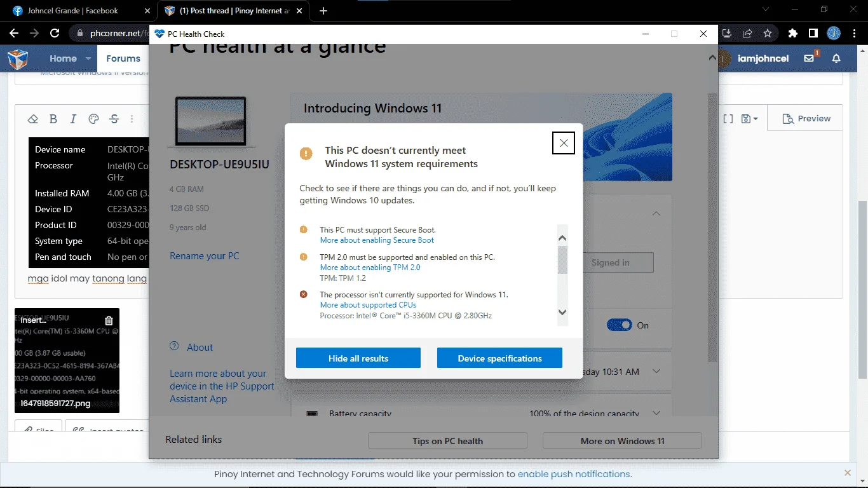Open Chrome profile avatar
Viewport: 868px width, 488px height.
click(834, 33)
